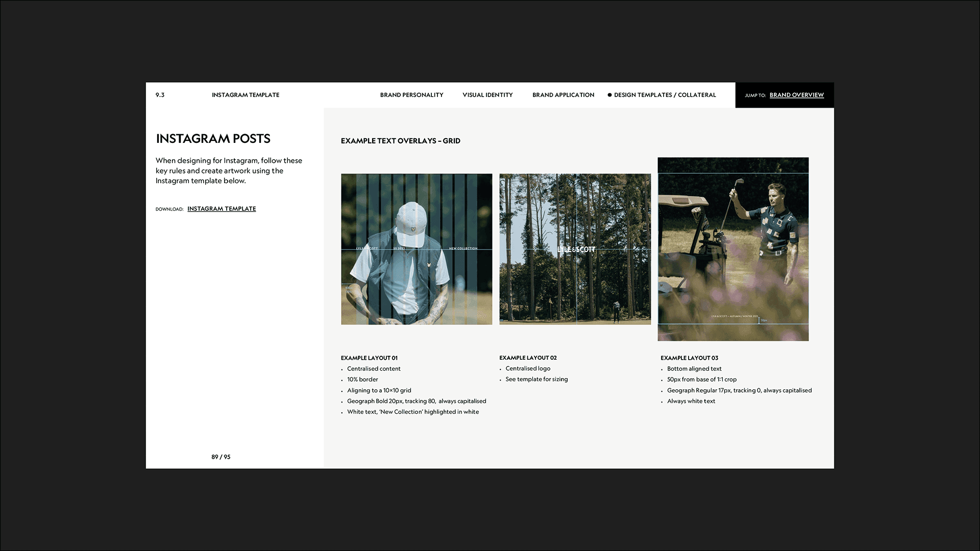Click the Example Text Overlays – Grid heading

pyautogui.click(x=401, y=141)
